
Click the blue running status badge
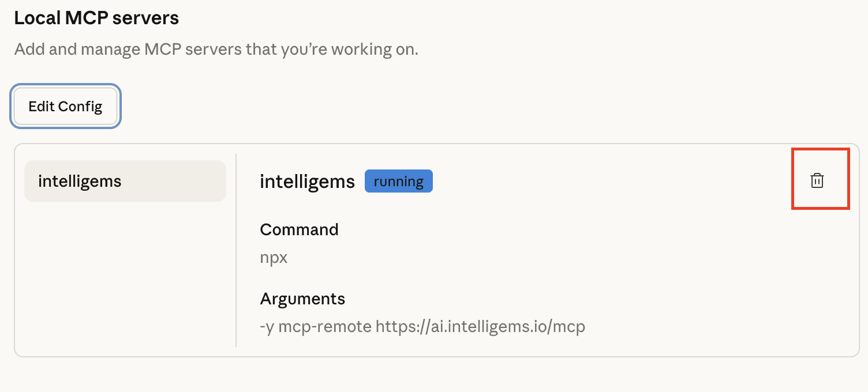click(x=398, y=182)
